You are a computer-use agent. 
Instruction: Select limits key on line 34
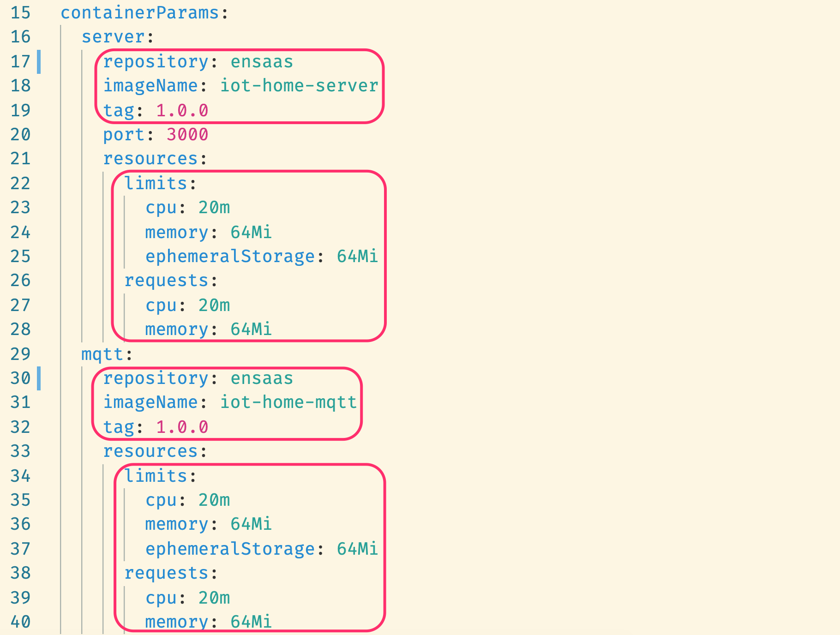click(156, 476)
